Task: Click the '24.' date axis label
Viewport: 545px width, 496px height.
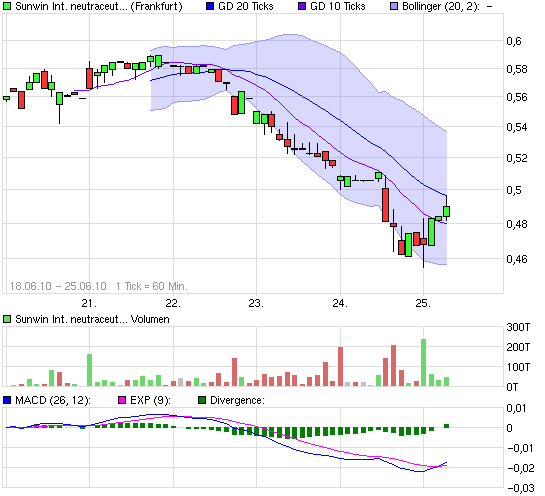Action: pos(340,303)
